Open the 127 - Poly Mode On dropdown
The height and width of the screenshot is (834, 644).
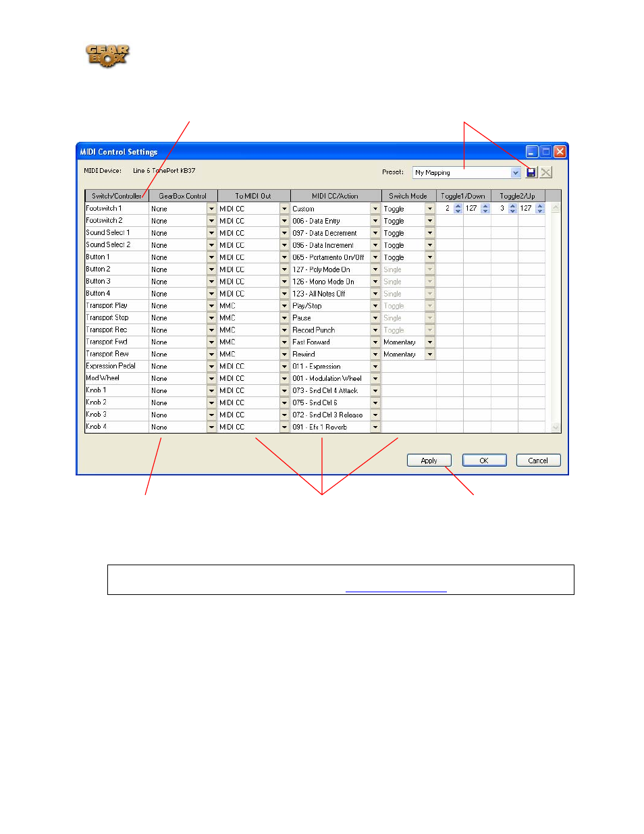point(375,269)
